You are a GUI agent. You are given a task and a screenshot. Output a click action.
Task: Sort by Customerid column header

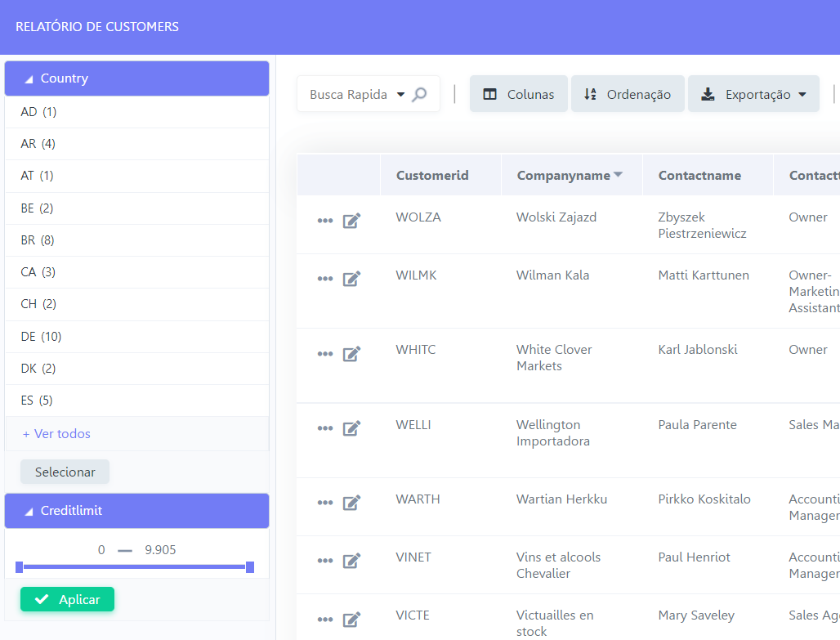click(432, 175)
